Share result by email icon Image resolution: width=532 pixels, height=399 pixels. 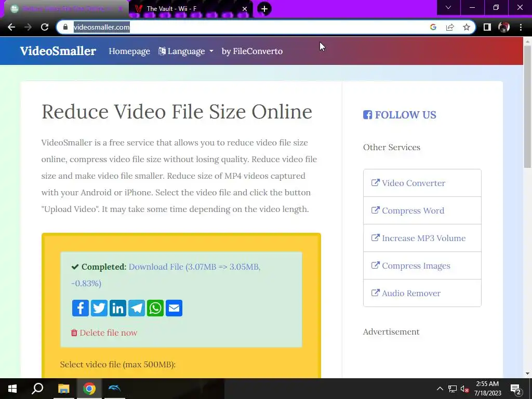[174, 308]
